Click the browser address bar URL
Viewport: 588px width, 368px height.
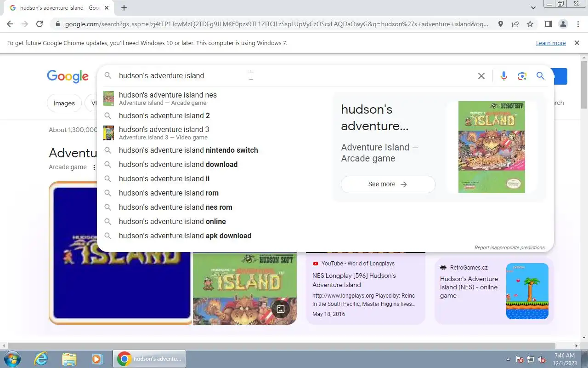click(x=277, y=24)
